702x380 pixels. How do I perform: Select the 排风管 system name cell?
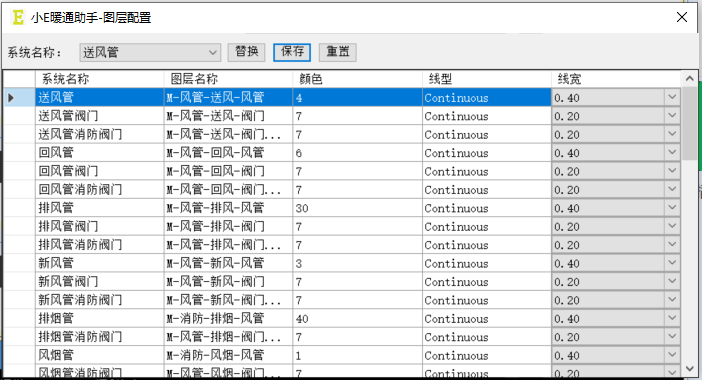(x=100, y=208)
